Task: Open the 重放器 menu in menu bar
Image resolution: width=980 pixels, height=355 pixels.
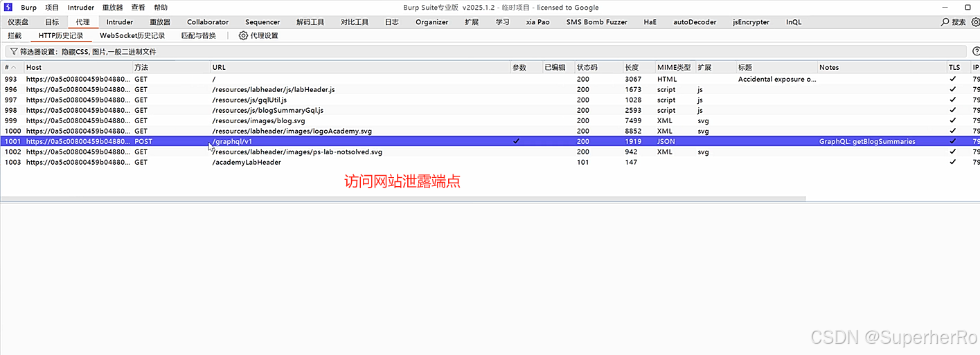Action: click(112, 8)
